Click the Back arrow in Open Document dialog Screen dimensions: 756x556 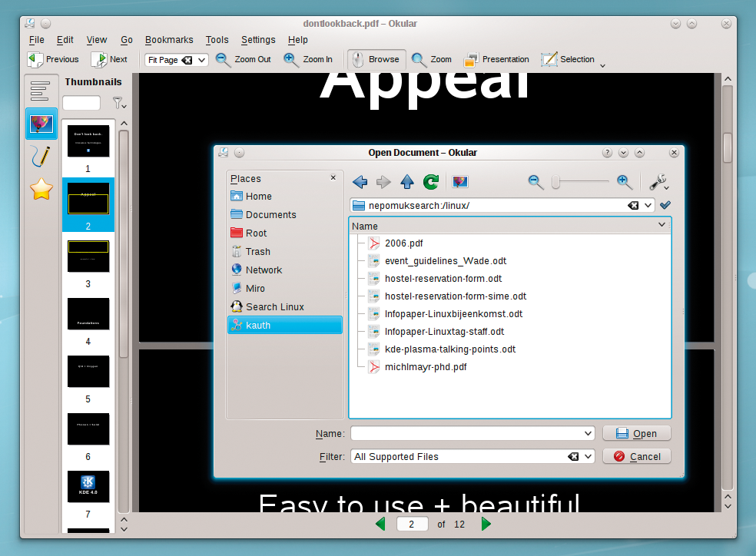click(360, 182)
